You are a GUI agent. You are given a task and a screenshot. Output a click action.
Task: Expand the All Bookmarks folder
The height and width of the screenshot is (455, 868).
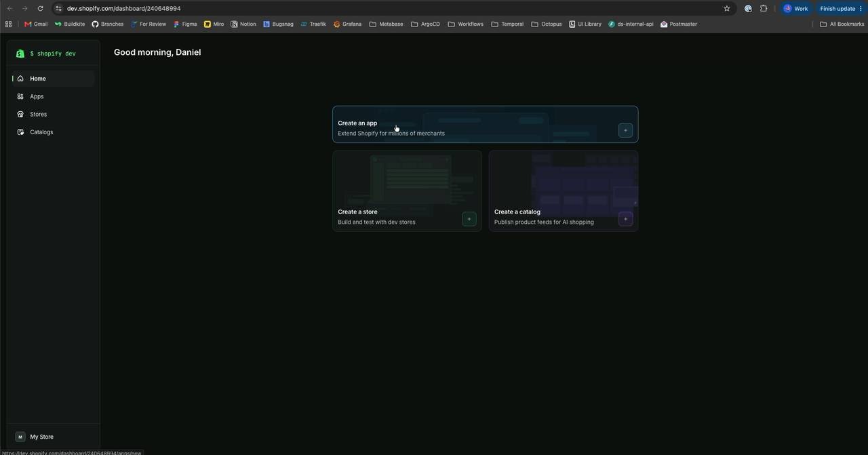tap(842, 24)
